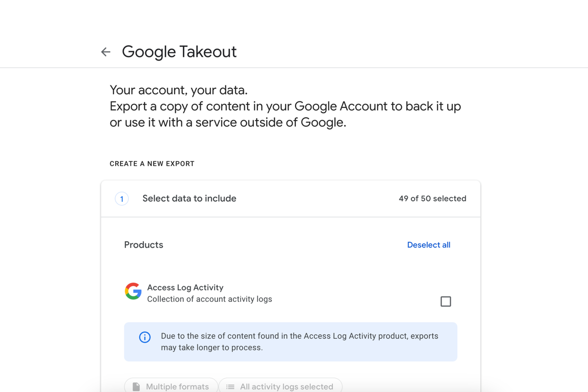The height and width of the screenshot is (392, 588).
Task: Click the account data description text
Action: click(x=285, y=106)
